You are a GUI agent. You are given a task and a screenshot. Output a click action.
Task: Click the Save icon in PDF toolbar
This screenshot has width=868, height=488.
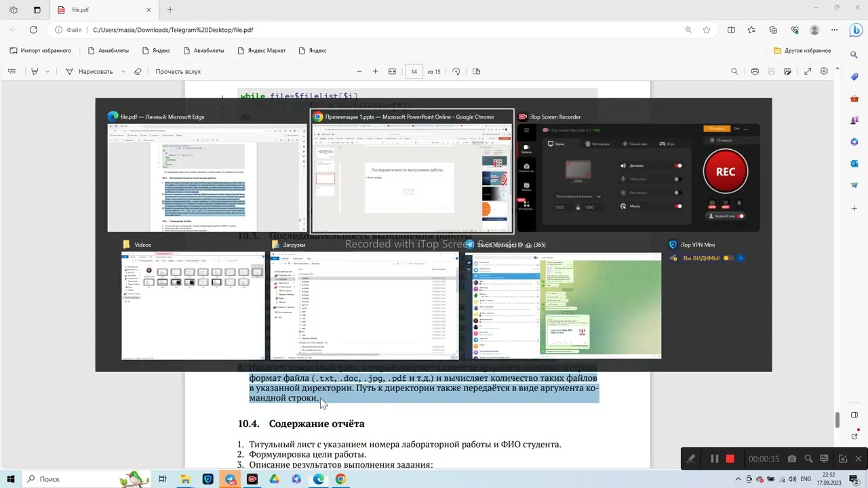tap(771, 71)
